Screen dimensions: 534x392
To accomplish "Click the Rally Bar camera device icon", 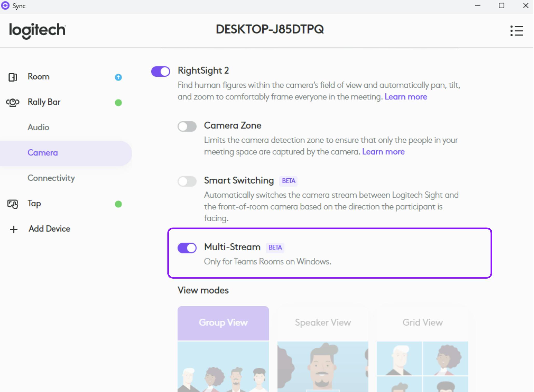I will (13, 103).
